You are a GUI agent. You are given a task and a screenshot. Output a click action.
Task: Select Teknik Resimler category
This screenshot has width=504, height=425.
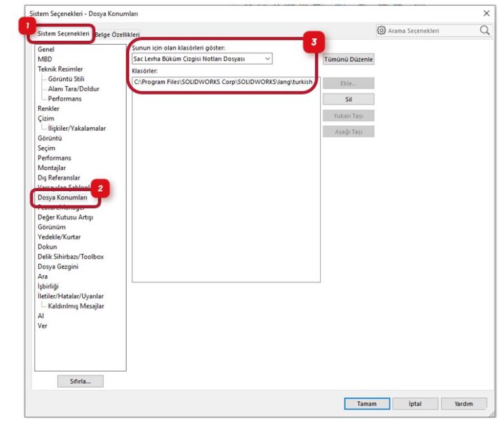(60, 69)
